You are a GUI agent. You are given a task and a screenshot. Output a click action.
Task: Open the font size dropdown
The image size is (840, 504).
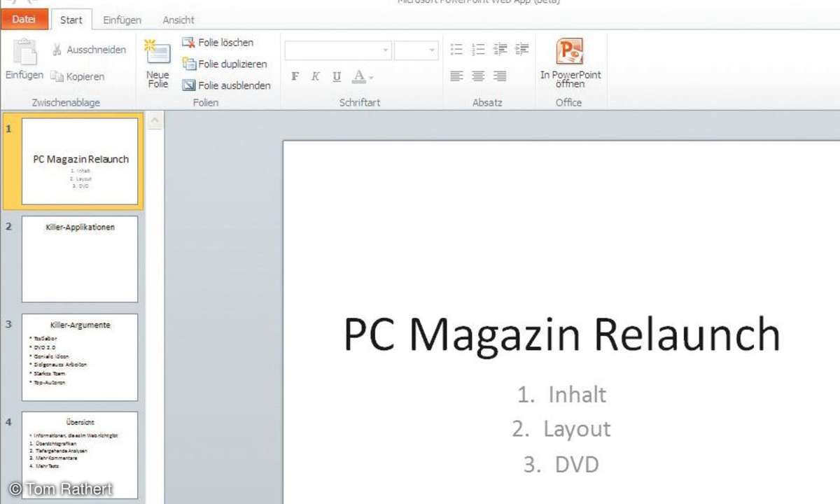(x=433, y=50)
